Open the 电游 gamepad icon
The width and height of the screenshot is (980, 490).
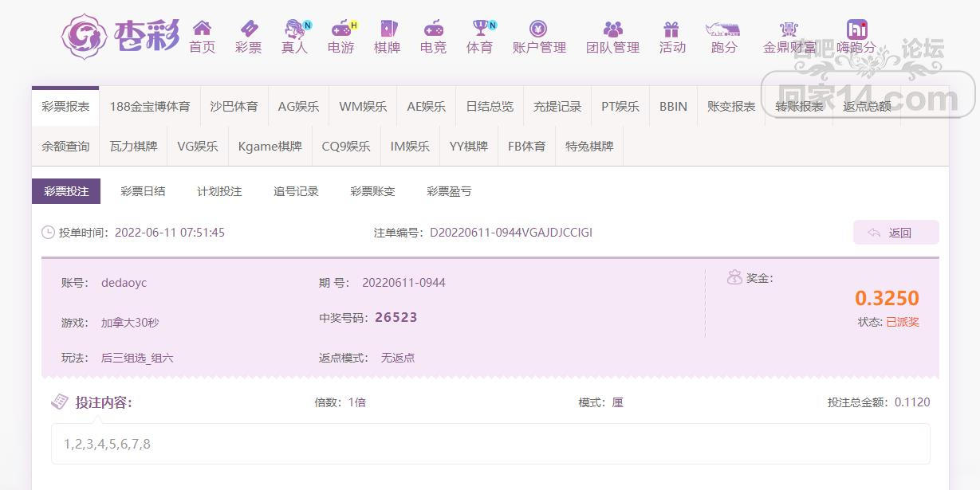[x=341, y=29]
